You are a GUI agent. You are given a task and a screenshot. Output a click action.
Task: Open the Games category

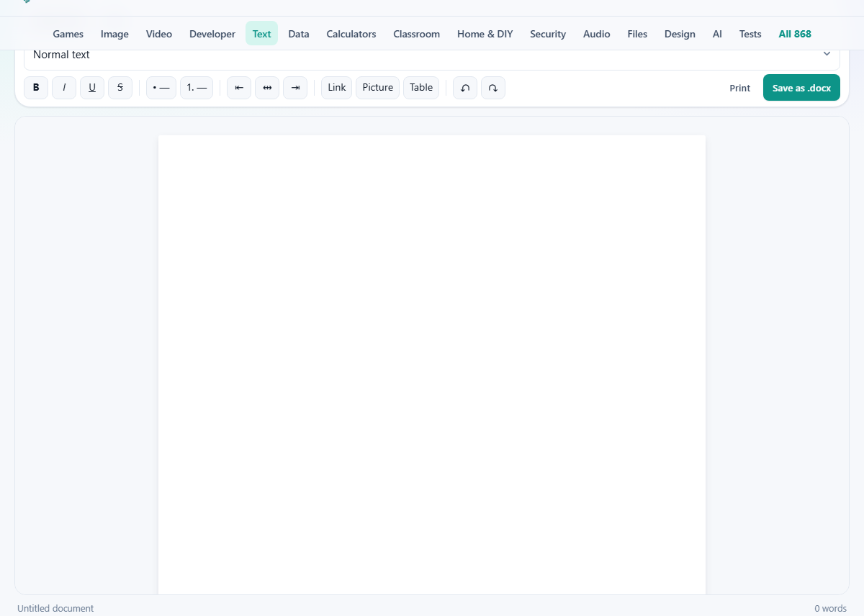click(68, 34)
